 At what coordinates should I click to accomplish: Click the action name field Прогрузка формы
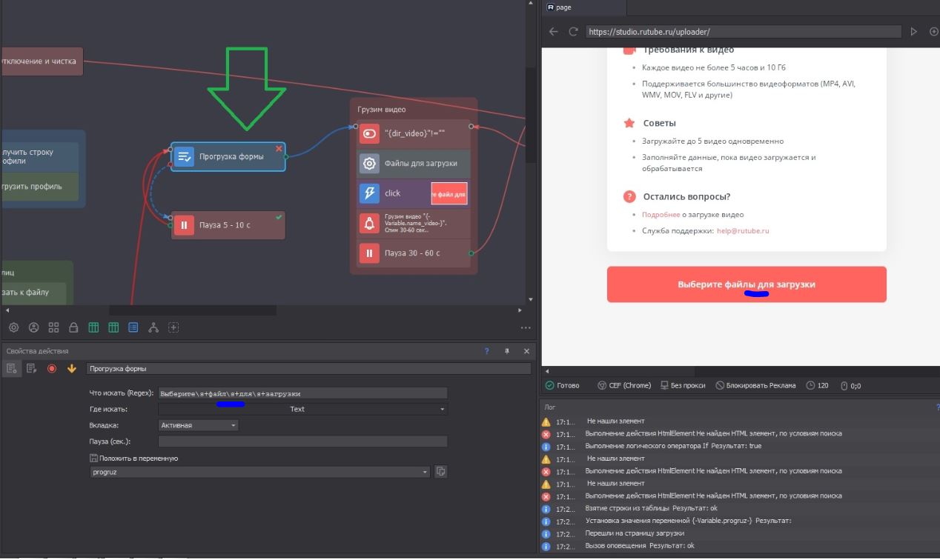click(x=308, y=368)
